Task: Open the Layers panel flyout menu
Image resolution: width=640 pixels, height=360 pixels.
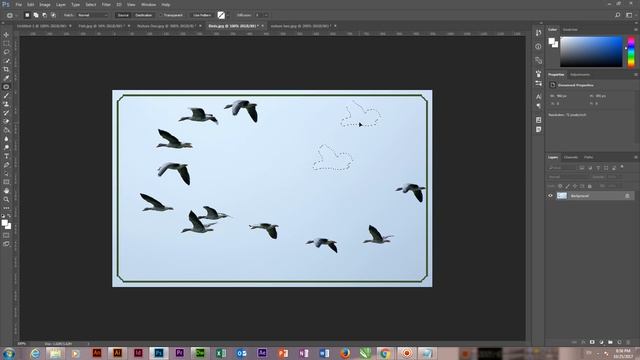Action: 636,157
